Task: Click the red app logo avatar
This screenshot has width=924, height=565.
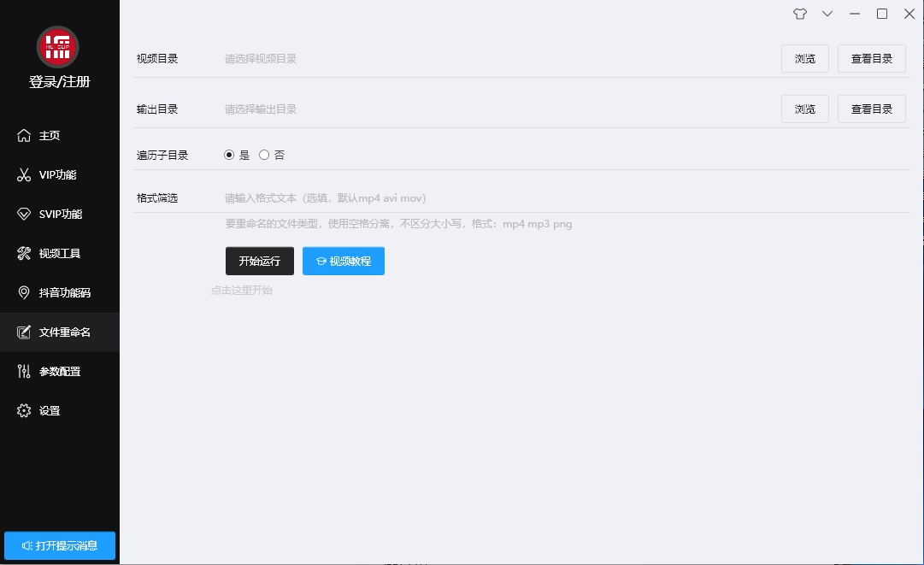Action: click(x=58, y=47)
